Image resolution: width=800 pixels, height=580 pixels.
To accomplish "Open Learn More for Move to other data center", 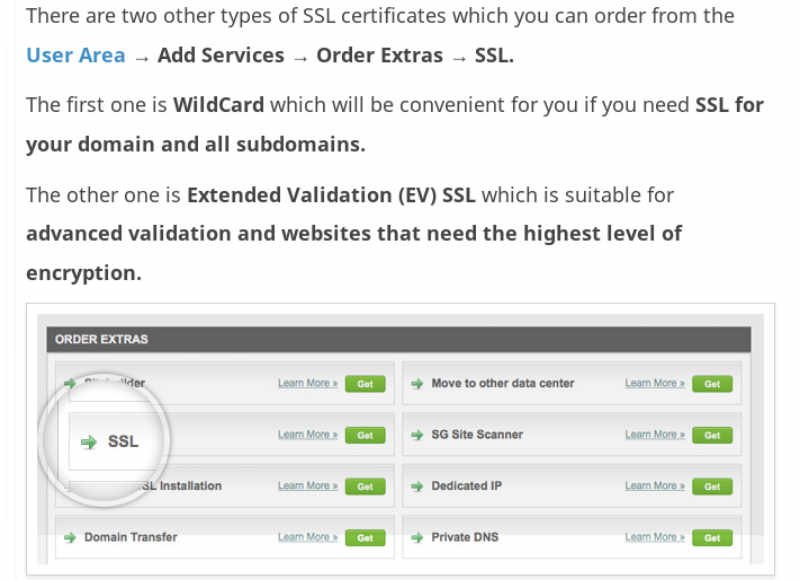I will pyautogui.click(x=655, y=383).
